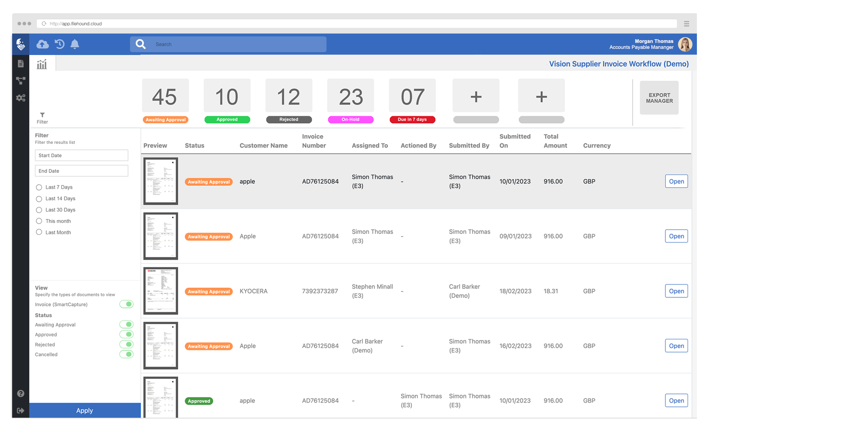
Task: Click the help question mark icon
Action: (20, 393)
